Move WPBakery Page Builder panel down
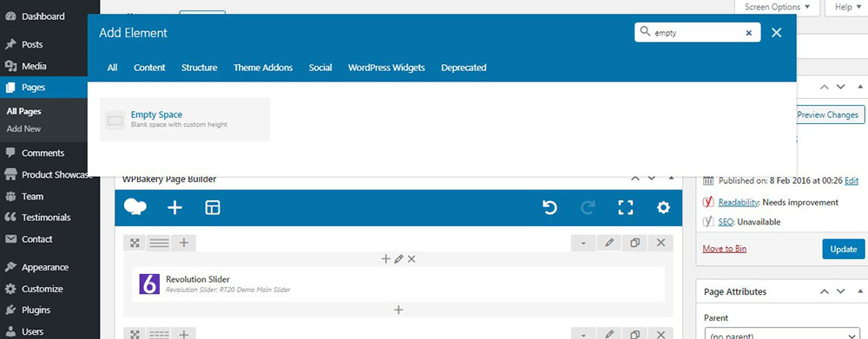The height and width of the screenshot is (339, 868). coord(652,178)
